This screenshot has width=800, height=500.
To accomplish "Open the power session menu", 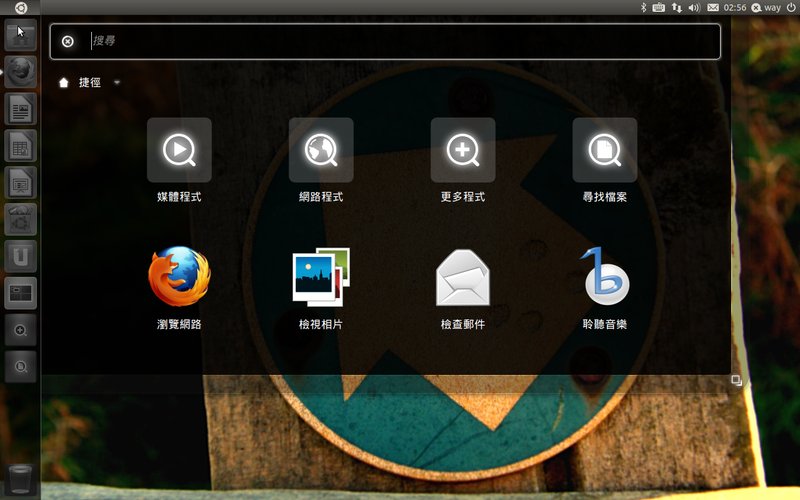I will coord(791,7).
